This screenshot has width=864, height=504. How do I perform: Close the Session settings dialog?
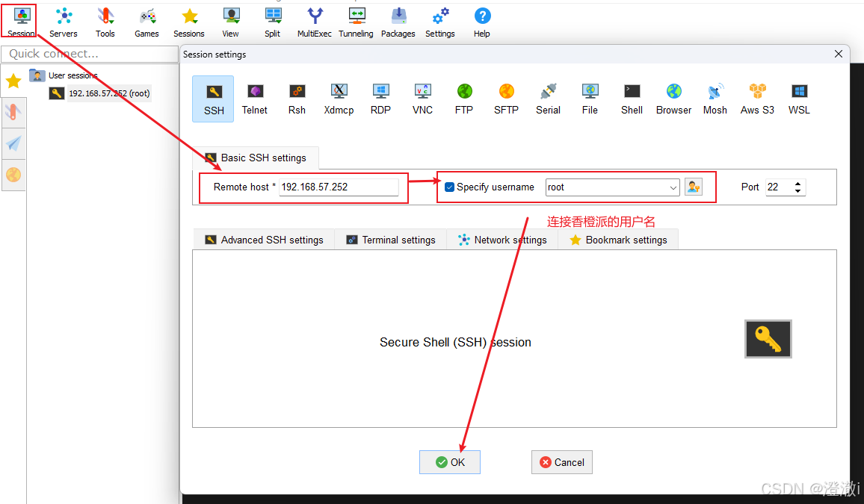coord(838,54)
